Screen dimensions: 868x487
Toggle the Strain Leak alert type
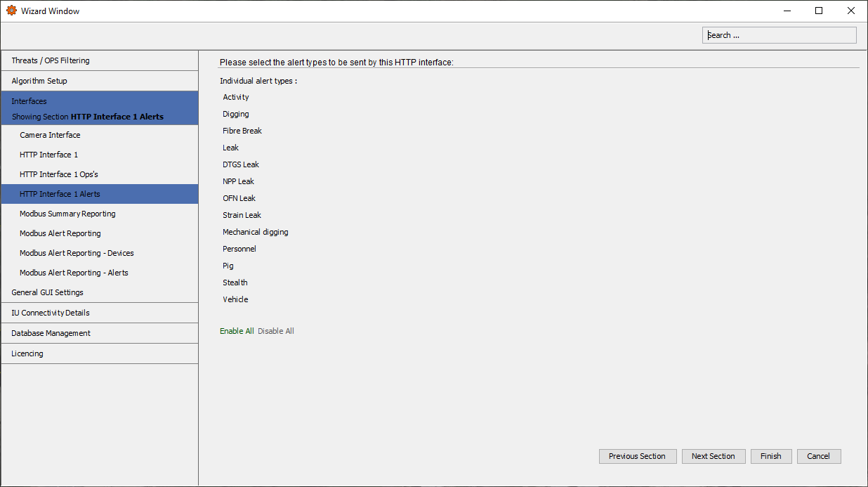242,215
